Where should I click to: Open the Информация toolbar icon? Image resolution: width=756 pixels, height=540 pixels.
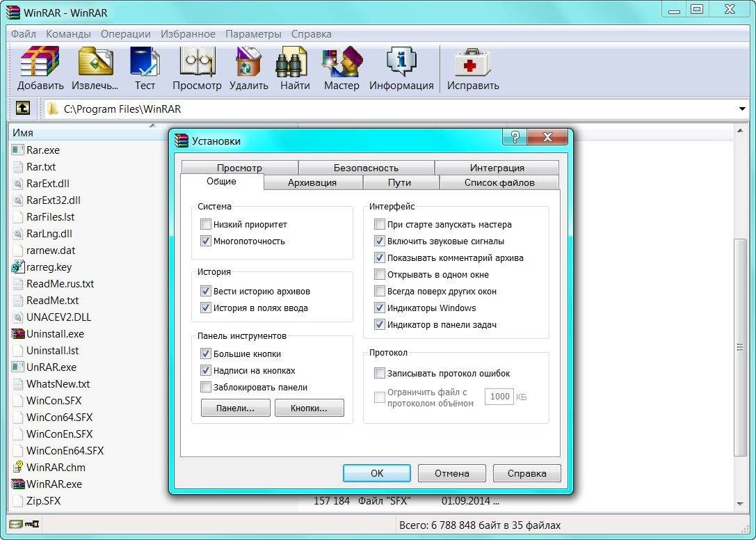tap(401, 61)
